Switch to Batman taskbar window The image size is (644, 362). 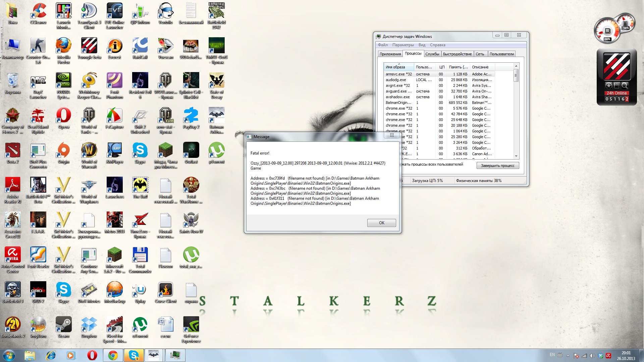(154, 355)
